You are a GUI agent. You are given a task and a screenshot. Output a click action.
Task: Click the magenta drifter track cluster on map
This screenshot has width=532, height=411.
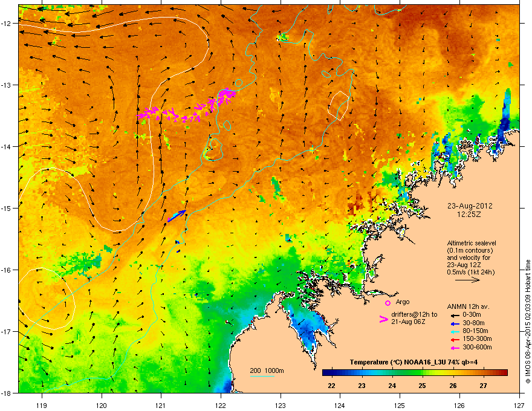(187, 106)
